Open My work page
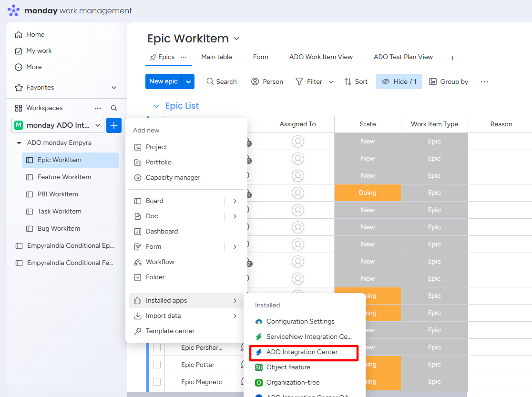The height and width of the screenshot is (397, 532). 33,51
